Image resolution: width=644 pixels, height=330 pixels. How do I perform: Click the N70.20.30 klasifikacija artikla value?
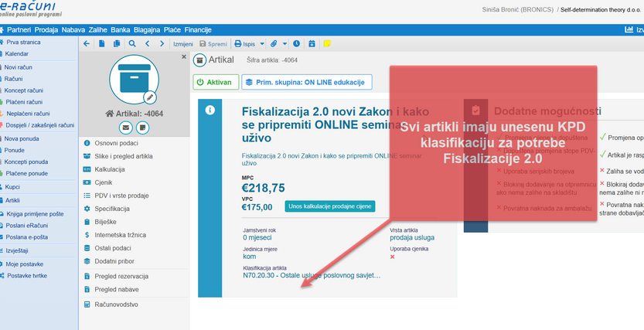click(312, 275)
